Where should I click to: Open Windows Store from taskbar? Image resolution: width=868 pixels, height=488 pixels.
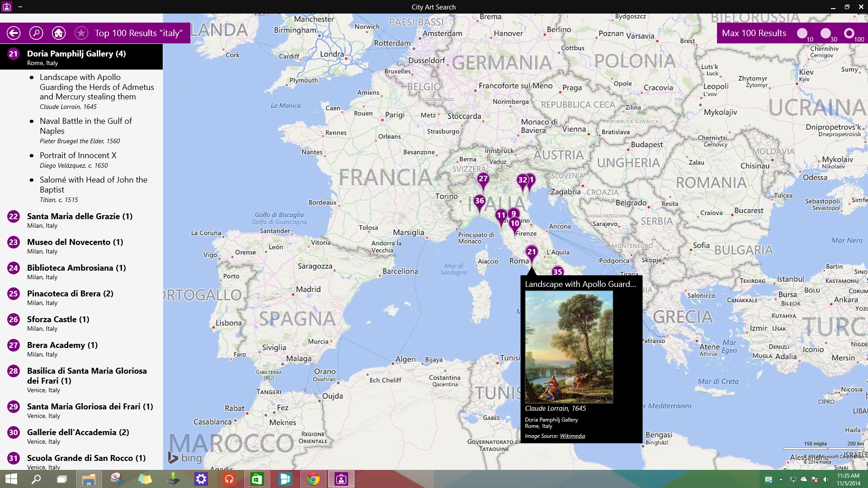pos(257,479)
